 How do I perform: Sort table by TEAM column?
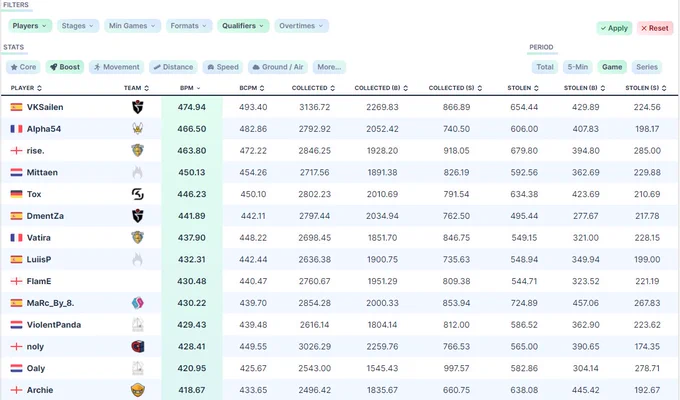point(136,88)
